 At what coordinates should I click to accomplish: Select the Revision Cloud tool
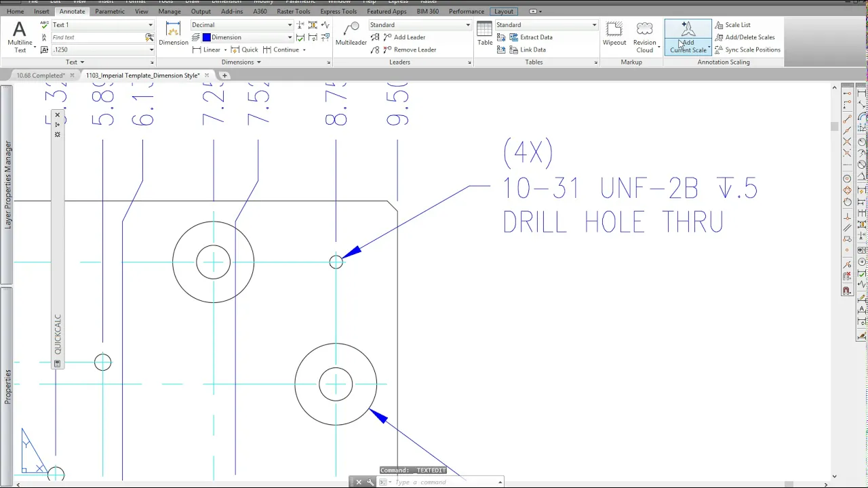pyautogui.click(x=644, y=37)
